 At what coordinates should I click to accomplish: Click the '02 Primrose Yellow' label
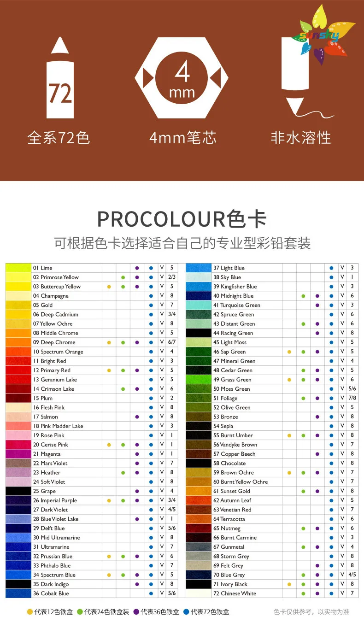(56, 277)
